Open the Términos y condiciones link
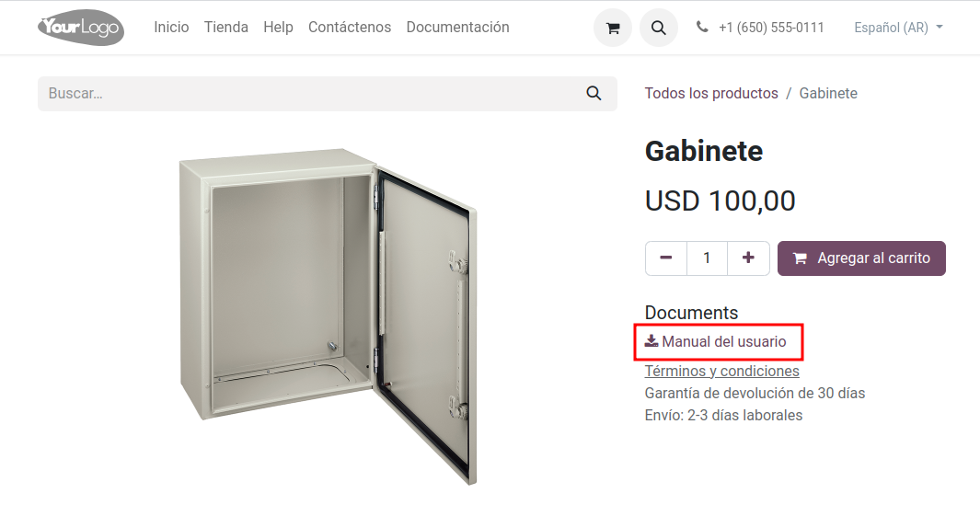This screenshot has height=516, width=980. [x=721, y=371]
